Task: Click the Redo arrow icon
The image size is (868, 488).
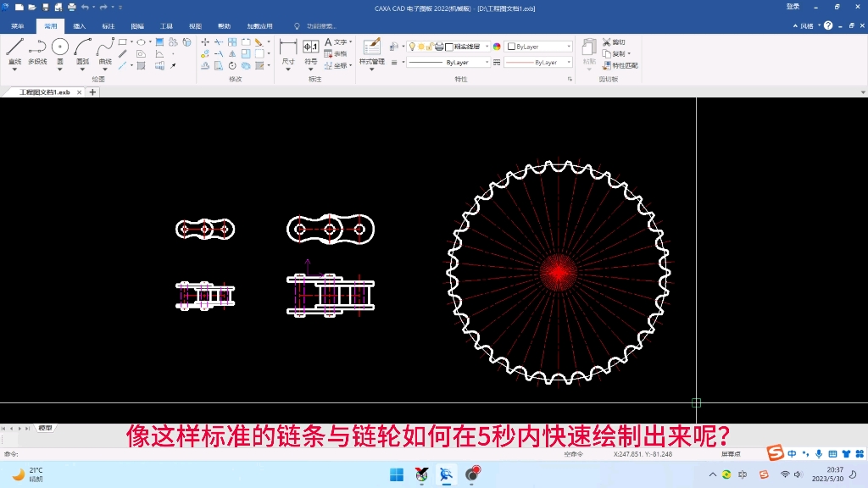Action: (103, 7)
